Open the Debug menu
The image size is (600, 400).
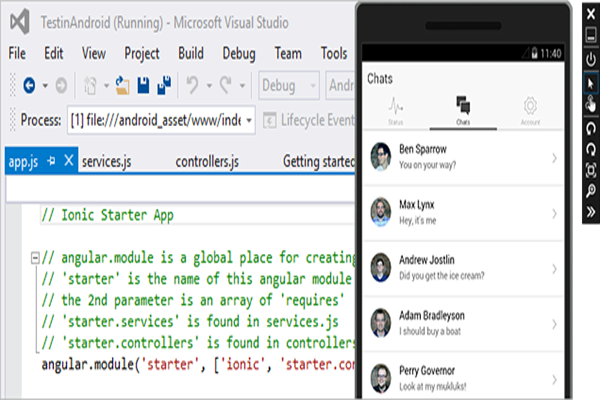click(239, 54)
